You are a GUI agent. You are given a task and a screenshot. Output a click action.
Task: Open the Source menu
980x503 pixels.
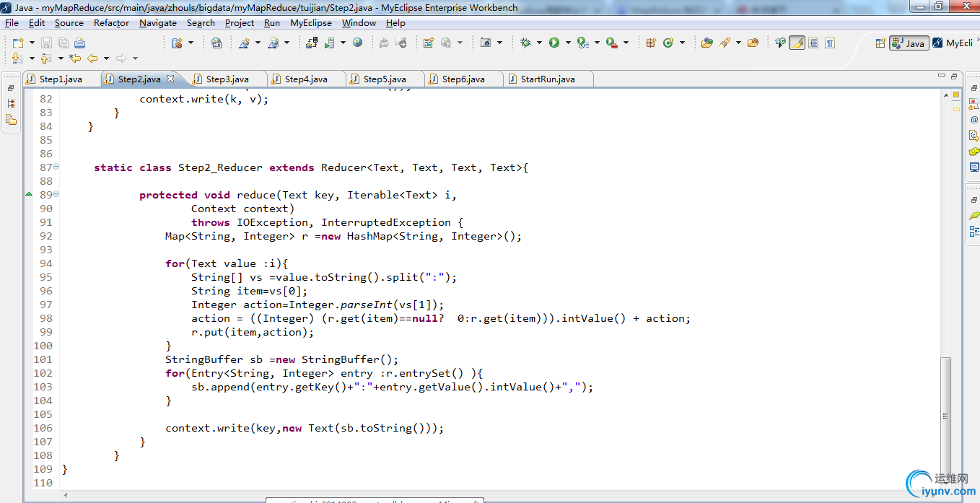pyautogui.click(x=69, y=22)
